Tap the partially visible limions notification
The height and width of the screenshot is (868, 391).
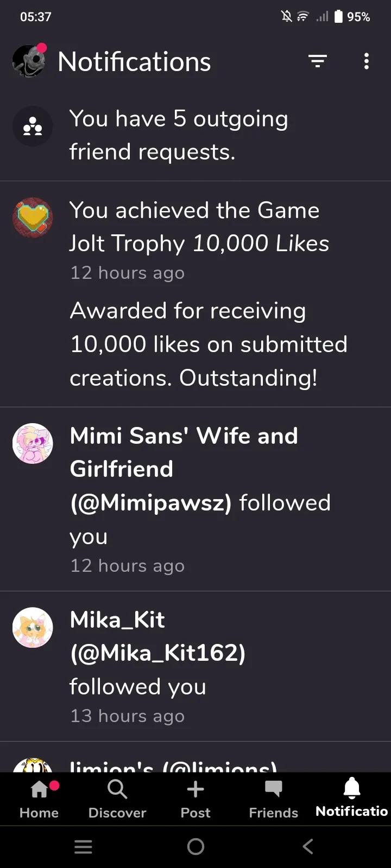click(x=174, y=765)
